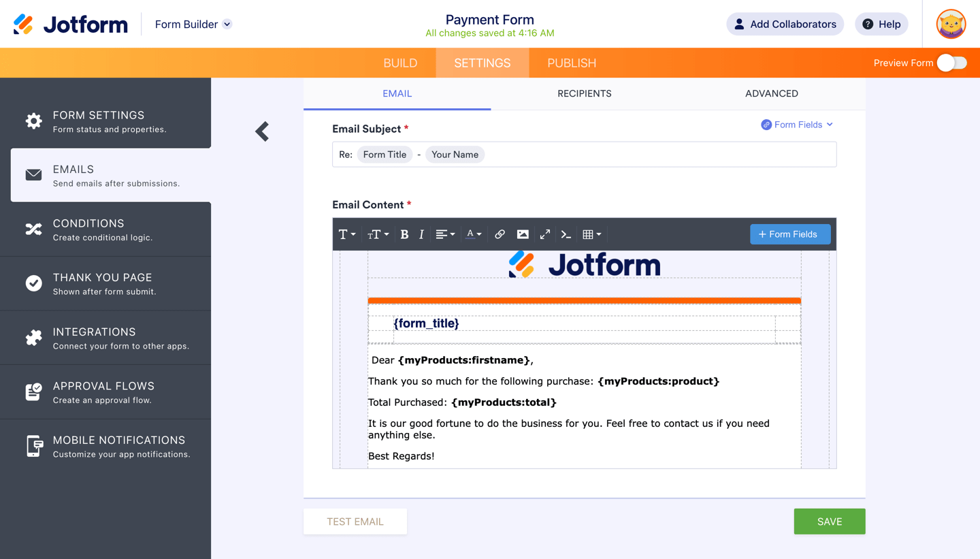The width and height of the screenshot is (980, 559).
Task: Click the Form Settings gear icon
Action: click(33, 121)
